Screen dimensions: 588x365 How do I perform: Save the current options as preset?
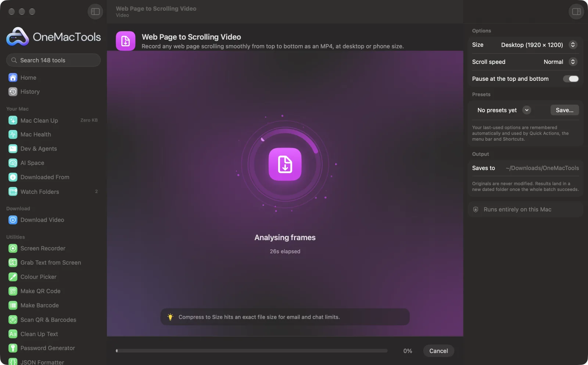click(564, 110)
